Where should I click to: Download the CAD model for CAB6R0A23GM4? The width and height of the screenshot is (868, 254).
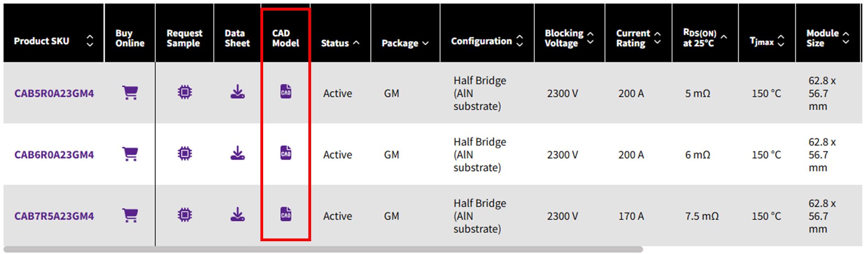(x=286, y=153)
